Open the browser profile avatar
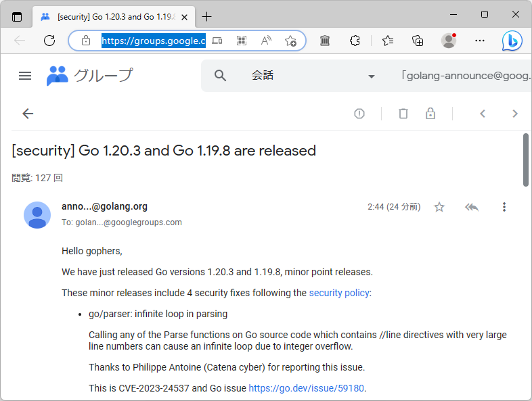 pyautogui.click(x=449, y=41)
